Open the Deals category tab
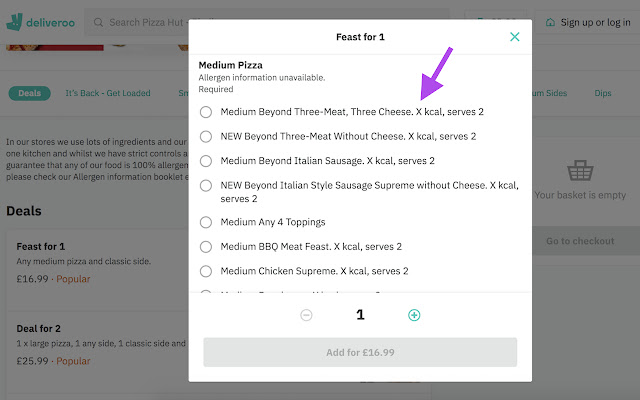This screenshot has height=400, width=640. tap(30, 93)
